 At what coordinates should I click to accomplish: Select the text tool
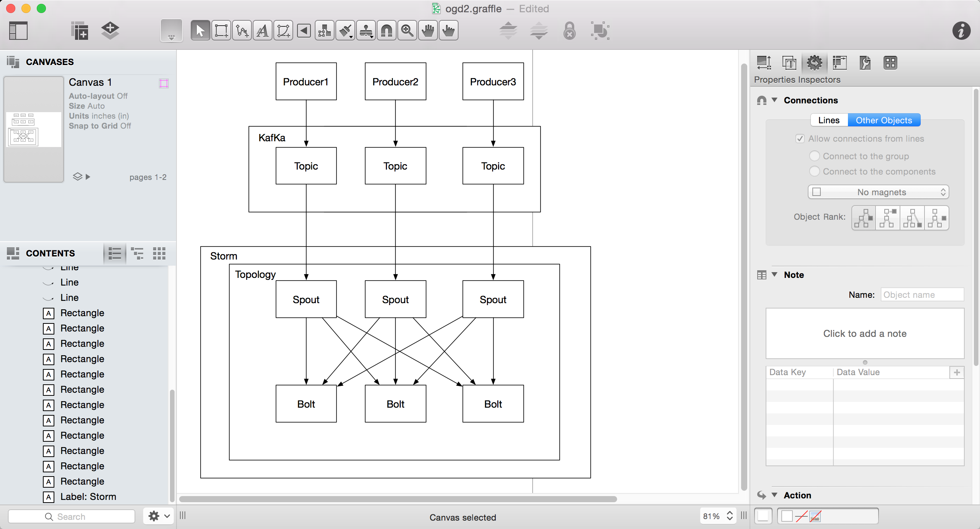pos(263,31)
